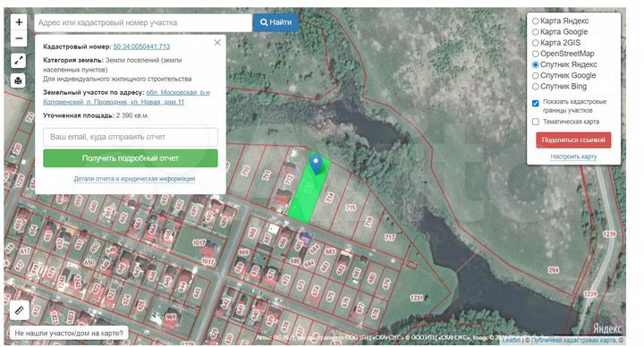Select OpenStreetMap layer
The width and height of the screenshot is (644, 347).
click(536, 54)
